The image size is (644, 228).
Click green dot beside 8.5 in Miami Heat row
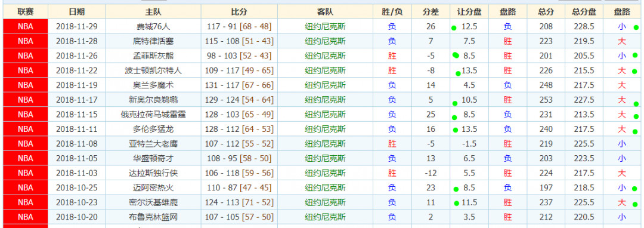click(x=456, y=189)
